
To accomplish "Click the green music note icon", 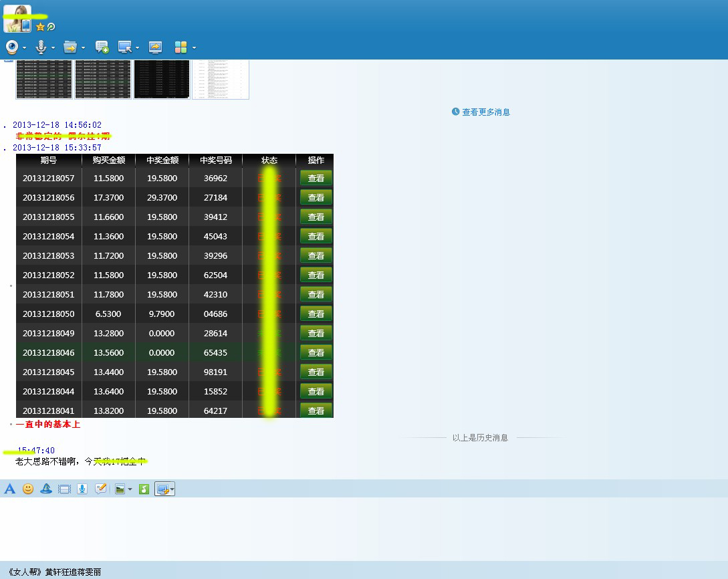I will click(x=144, y=489).
